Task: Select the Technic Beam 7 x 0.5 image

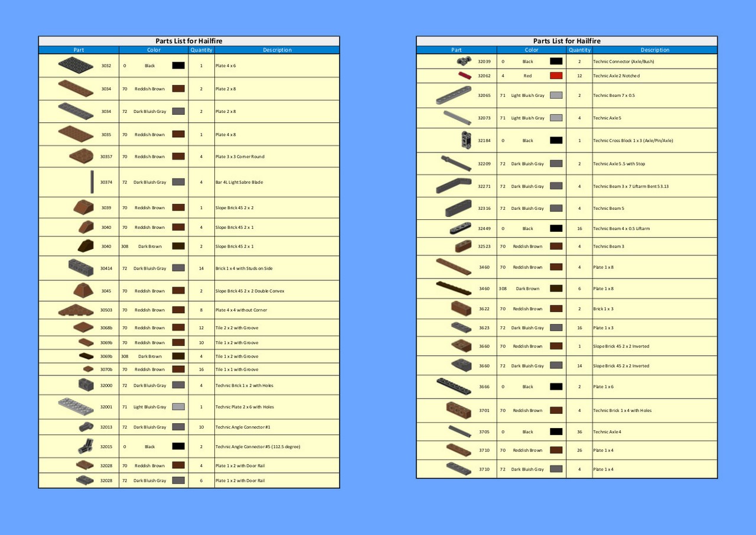Action: pyautogui.click(x=454, y=95)
